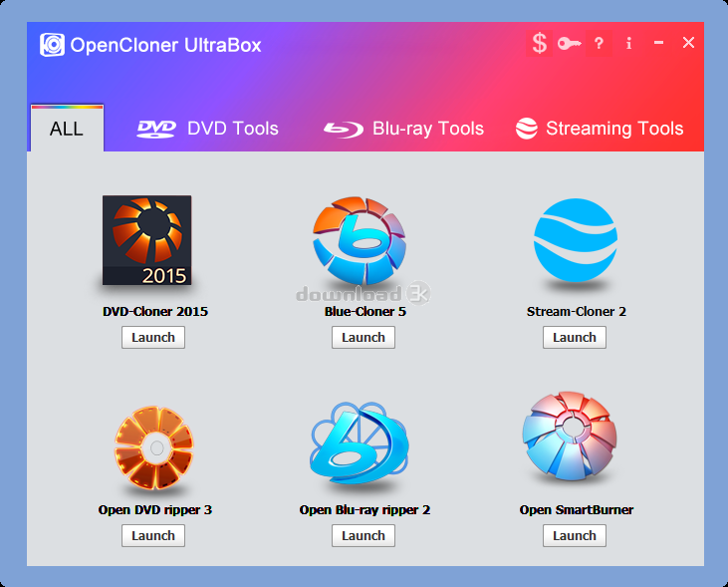Click the DVD-Cloner 2015 label text
Image resolution: width=728 pixels, height=587 pixels.
[x=155, y=311]
